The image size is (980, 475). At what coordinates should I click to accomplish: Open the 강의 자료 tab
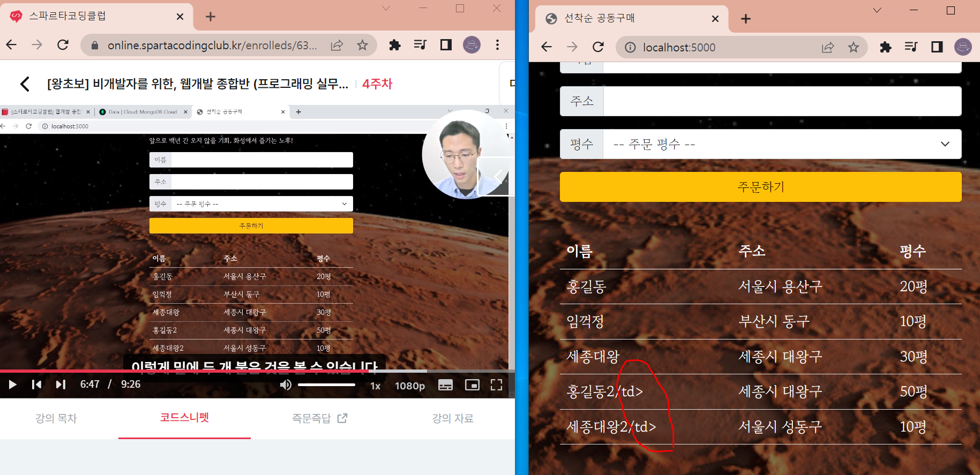pyautogui.click(x=453, y=418)
